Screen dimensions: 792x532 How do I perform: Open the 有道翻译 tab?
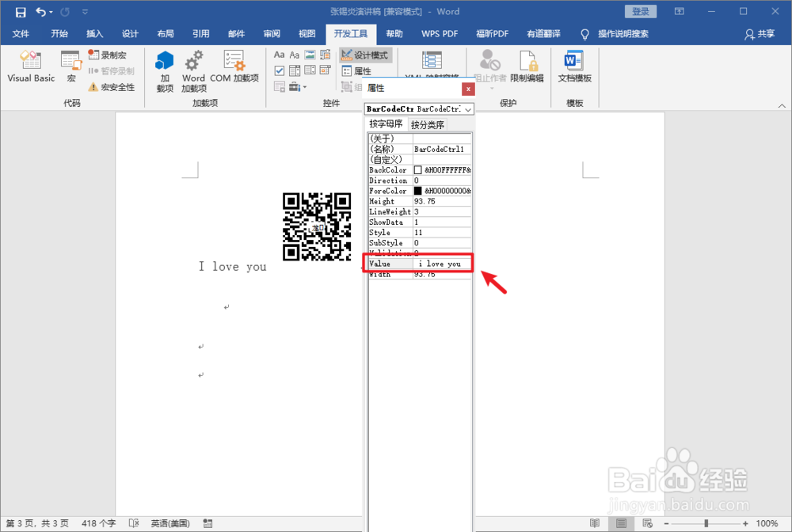point(543,34)
